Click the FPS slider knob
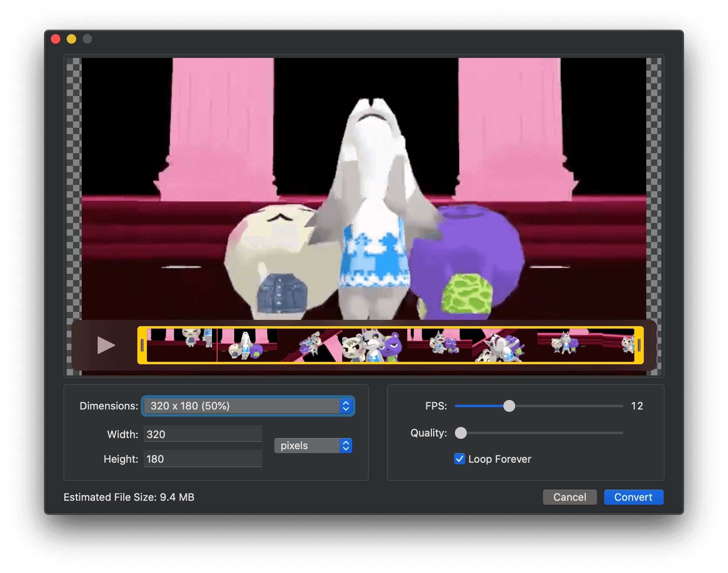This screenshot has height=573, width=728. coord(509,406)
